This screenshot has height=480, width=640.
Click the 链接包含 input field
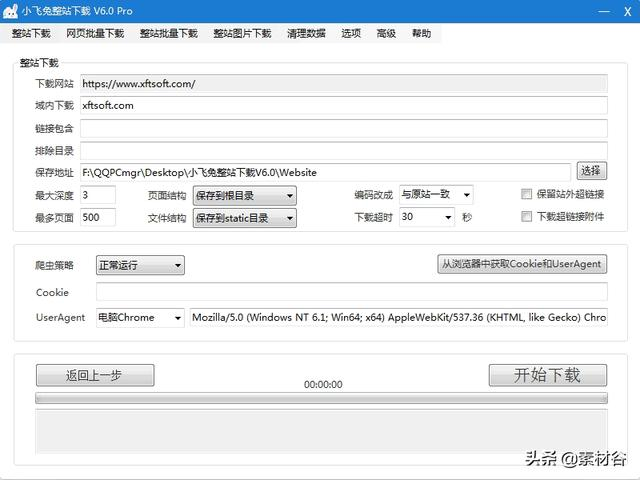(x=344, y=128)
